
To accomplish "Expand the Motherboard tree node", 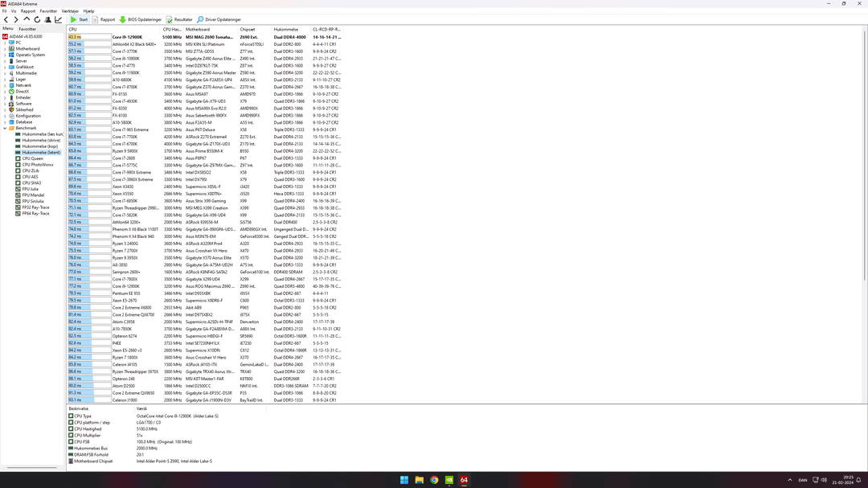I will pyautogui.click(x=5, y=49).
